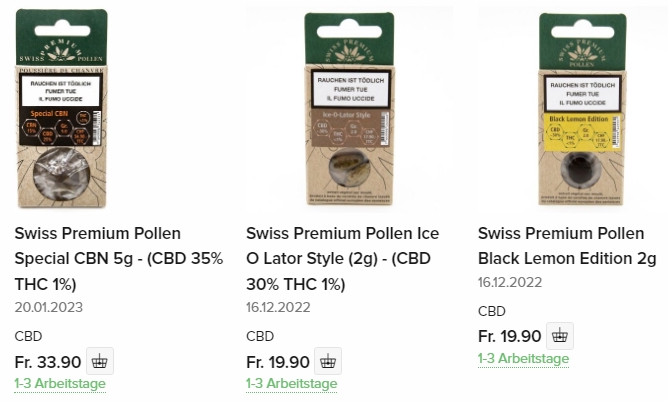
Task: Click delivery time under Fr. 33.90
Action: (60, 384)
